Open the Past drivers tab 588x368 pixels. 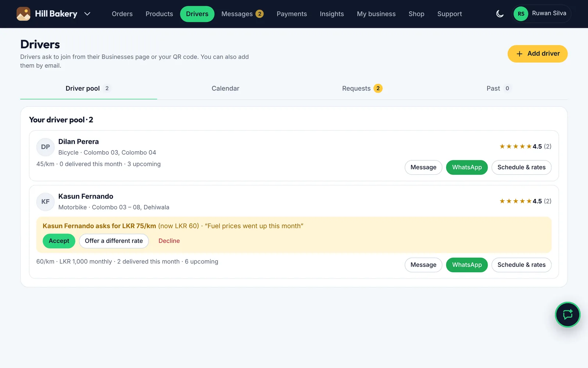coord(499,88)
